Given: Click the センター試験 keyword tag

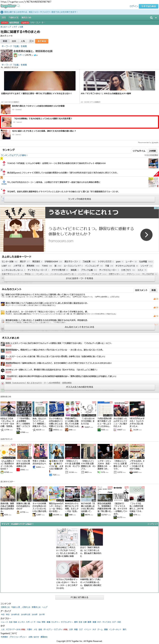Looking at the screenshot, I should tap(9, 261).
